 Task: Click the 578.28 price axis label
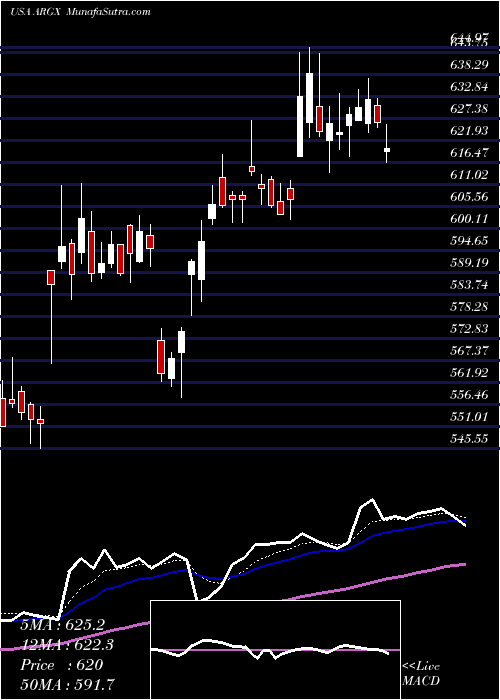pos(468,307)
